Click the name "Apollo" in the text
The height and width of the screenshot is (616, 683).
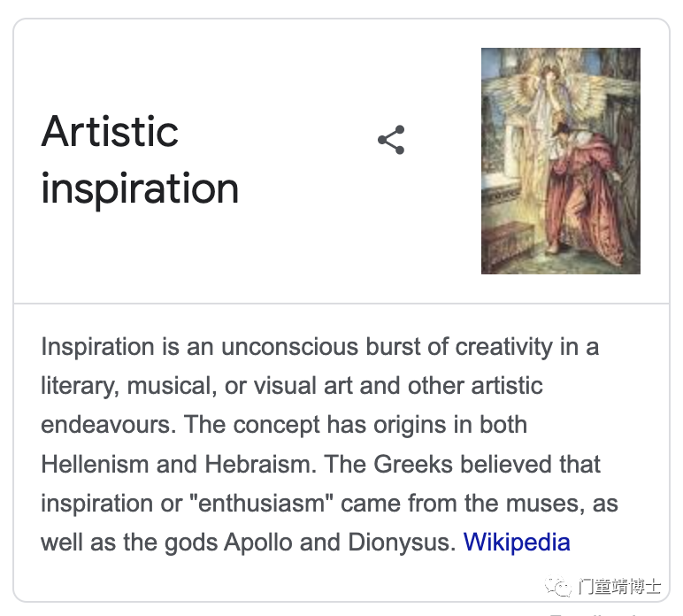pyautogui.click(x=257, y=543)
